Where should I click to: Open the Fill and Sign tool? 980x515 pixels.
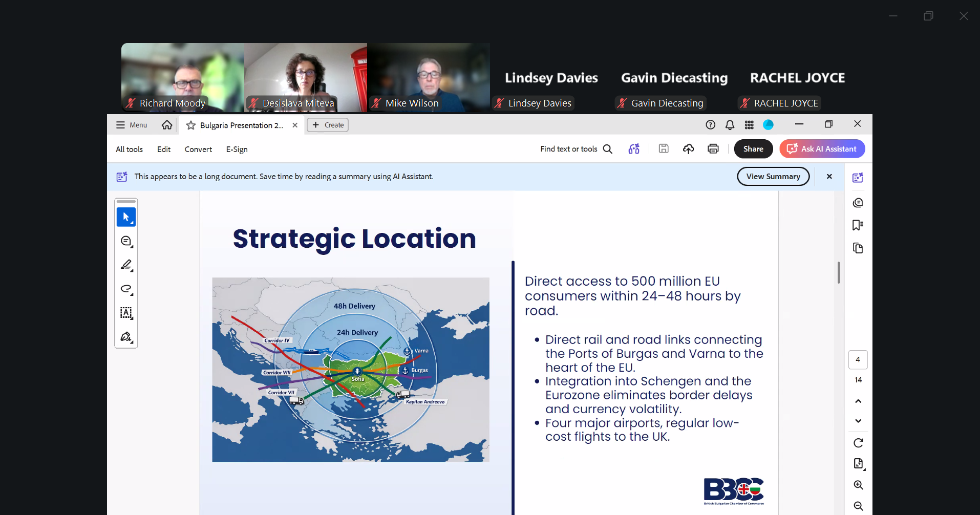pos(126,337)
